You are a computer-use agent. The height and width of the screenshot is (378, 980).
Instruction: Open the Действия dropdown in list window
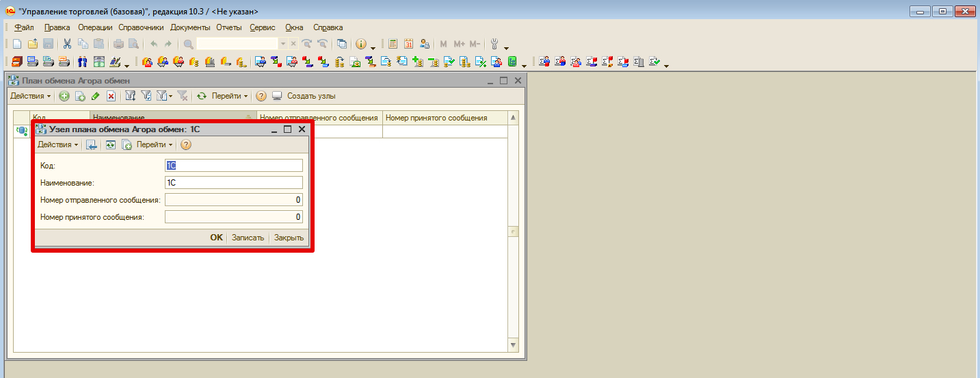[30, 97]
